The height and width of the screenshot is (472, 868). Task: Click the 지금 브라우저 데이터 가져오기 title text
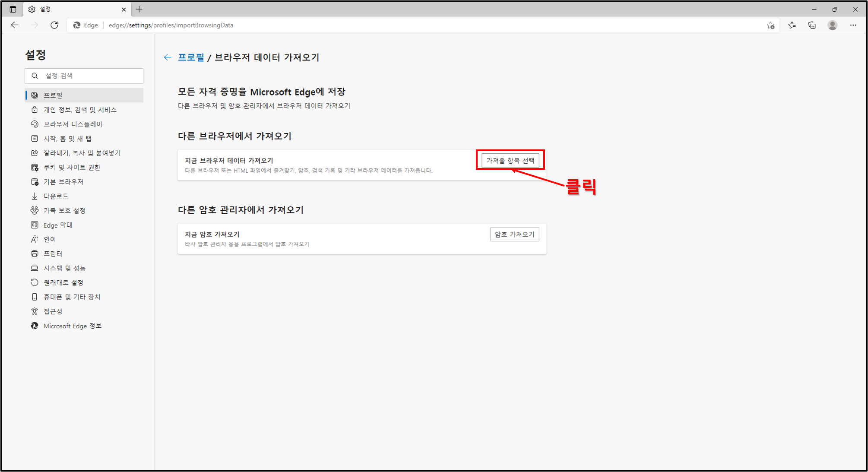(x=229, y=161)
